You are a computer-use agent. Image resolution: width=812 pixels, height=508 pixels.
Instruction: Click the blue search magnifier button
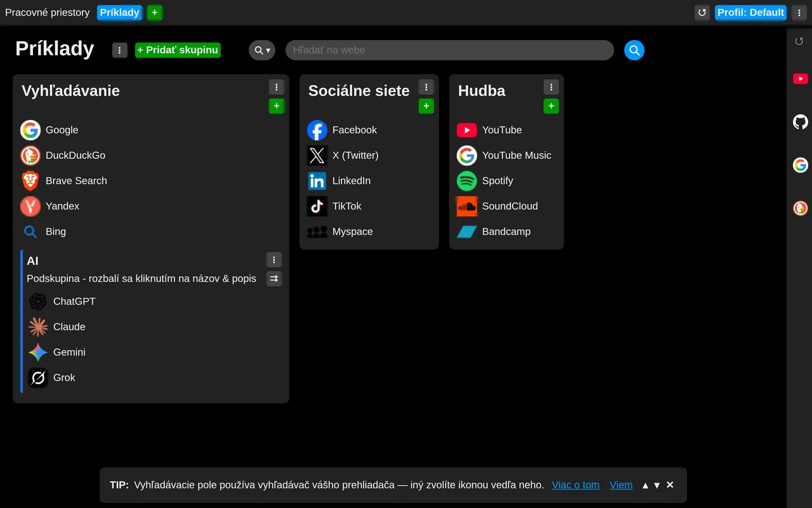pos(634,50)
